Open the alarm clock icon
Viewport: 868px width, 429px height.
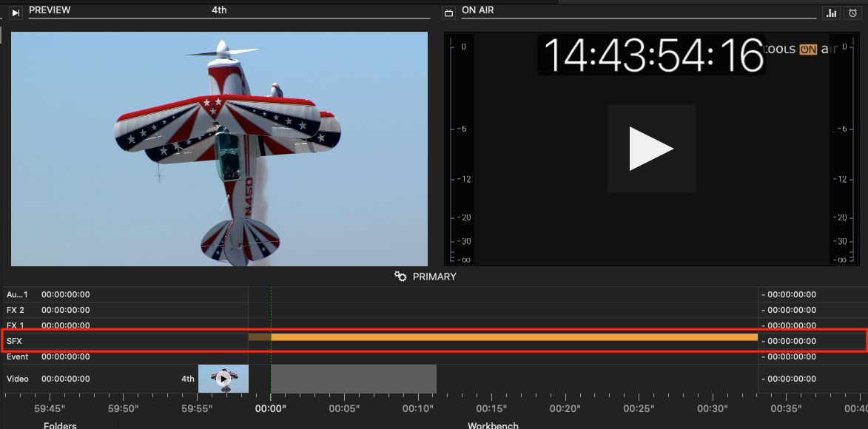[853, 13]
